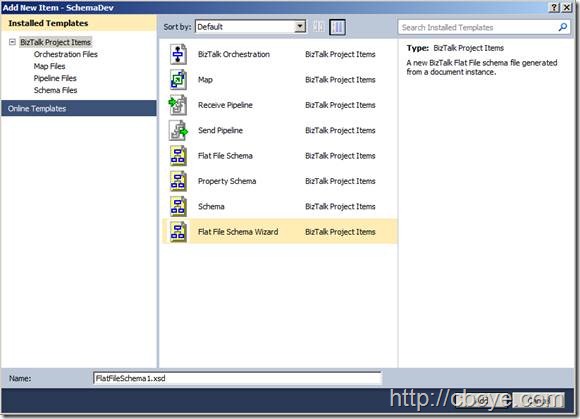
Task: Pick the Send Pipeline icon
Action: point(178,131)
